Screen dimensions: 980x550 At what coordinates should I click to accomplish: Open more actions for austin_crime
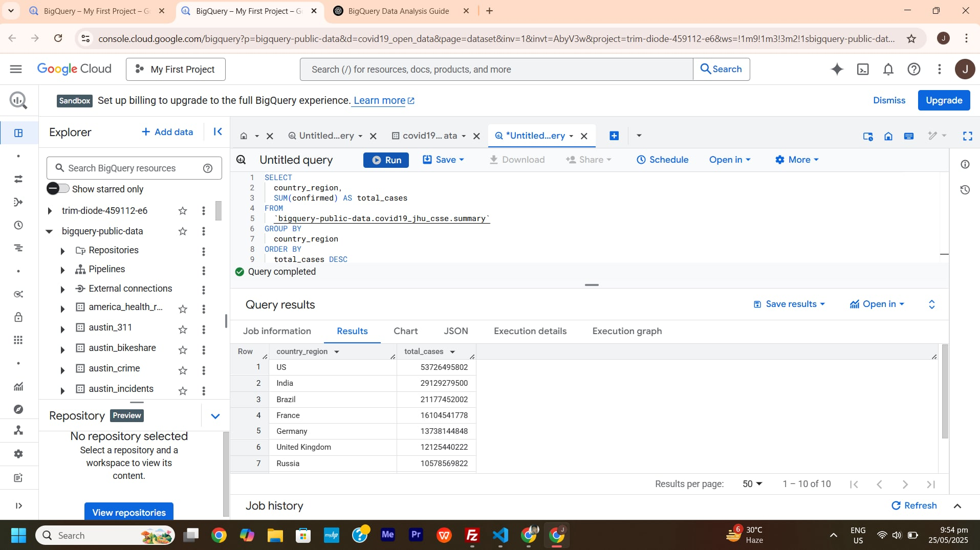[204, 370]
